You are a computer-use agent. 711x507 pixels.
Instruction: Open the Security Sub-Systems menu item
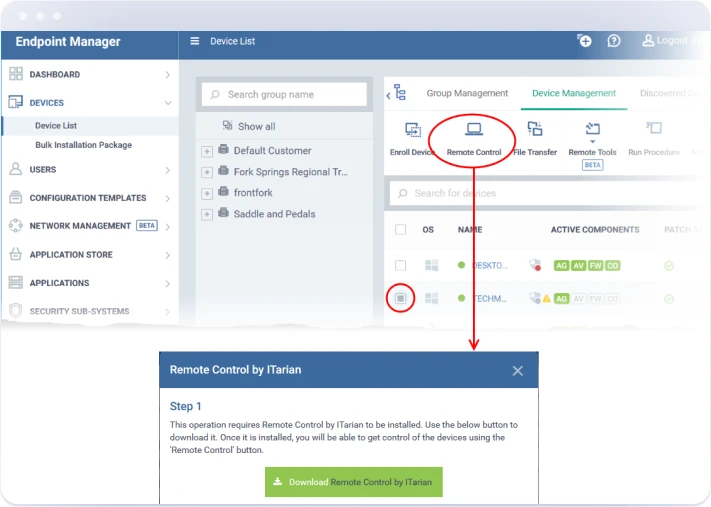click(79, 311)
